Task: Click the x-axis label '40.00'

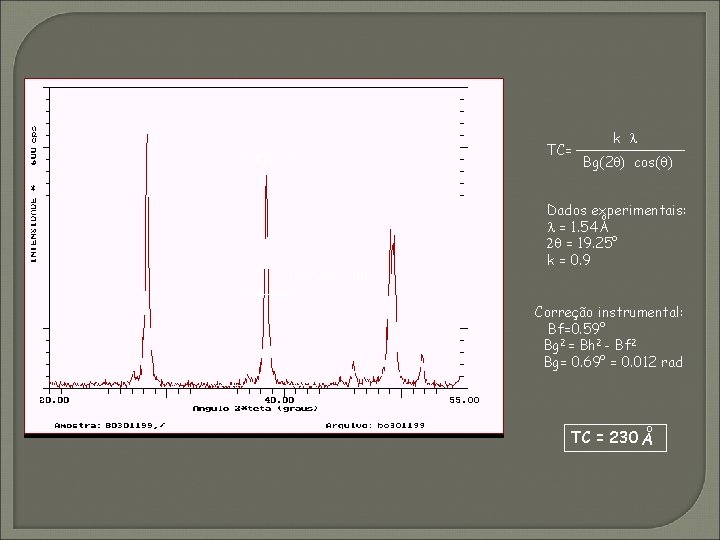Action: point(280,400)
